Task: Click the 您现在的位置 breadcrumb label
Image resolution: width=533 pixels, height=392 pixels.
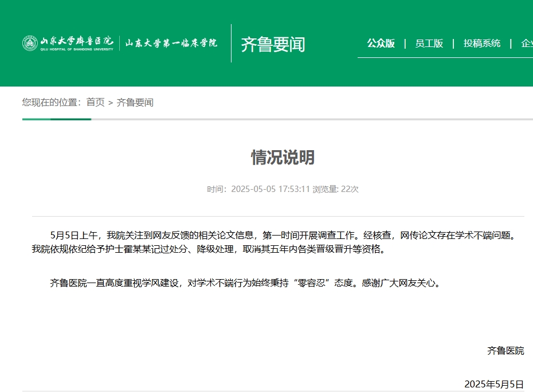Action: point(52,102)
